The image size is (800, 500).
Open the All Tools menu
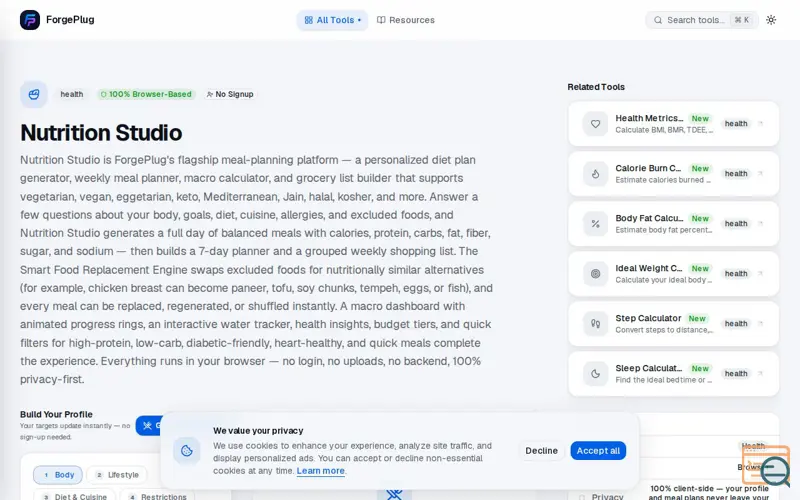coord(333,20)
